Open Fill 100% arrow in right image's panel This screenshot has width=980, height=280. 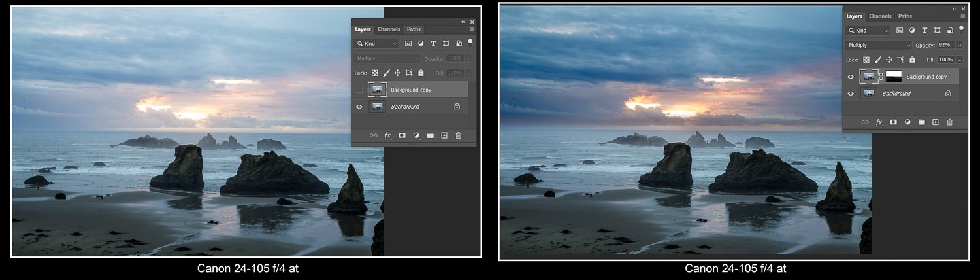point(959,60)
